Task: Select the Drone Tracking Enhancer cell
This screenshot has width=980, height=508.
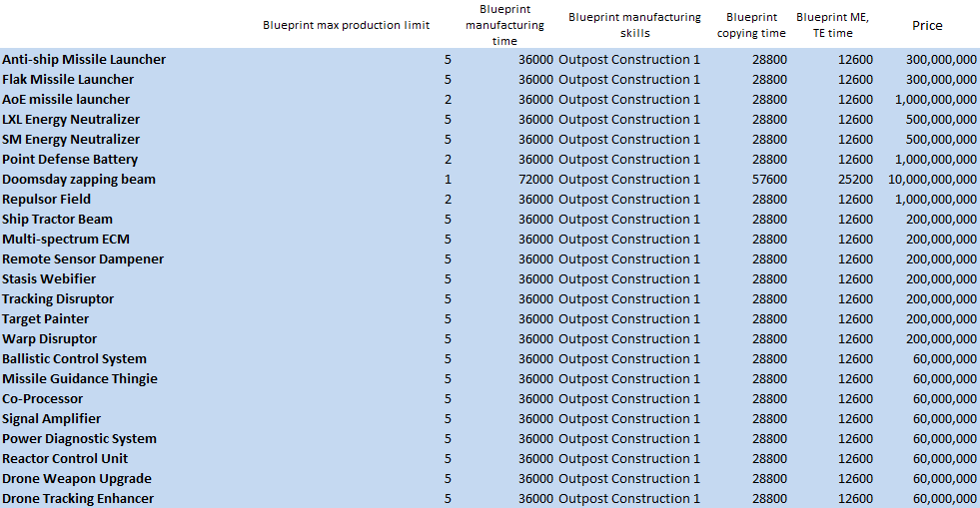Action: point(78,499)
